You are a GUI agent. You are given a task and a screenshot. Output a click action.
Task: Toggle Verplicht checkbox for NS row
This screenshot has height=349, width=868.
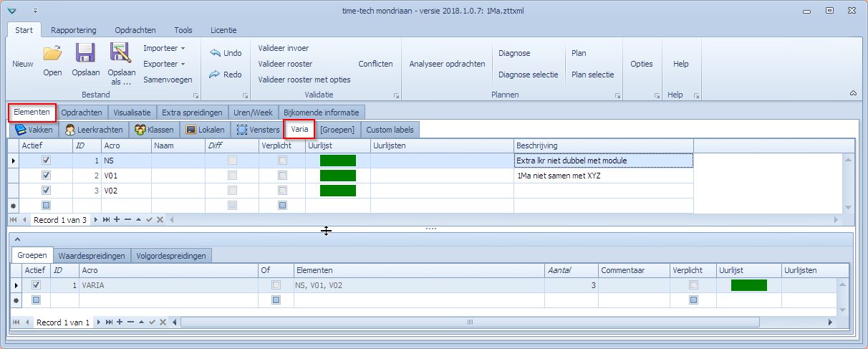[282, 161]
